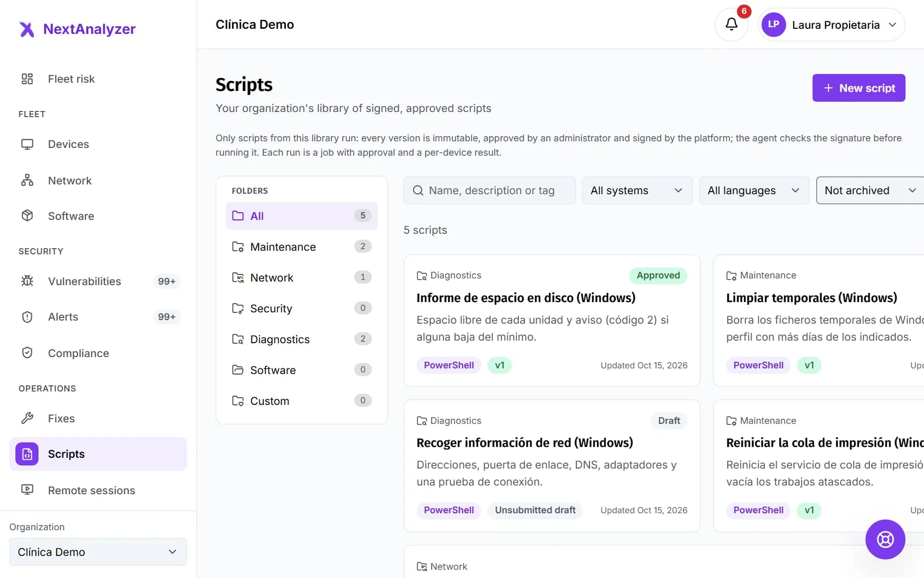This screenshot has width=924, height=578.
Task: Click the Unsubmitted draft tag
Action: coord(535,510)
